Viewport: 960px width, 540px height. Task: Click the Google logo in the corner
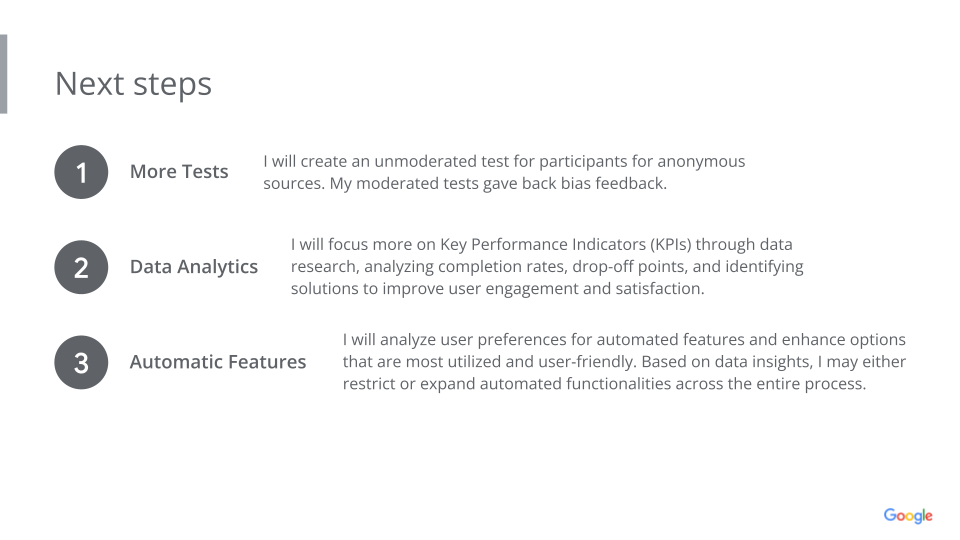tap(908, 516)
